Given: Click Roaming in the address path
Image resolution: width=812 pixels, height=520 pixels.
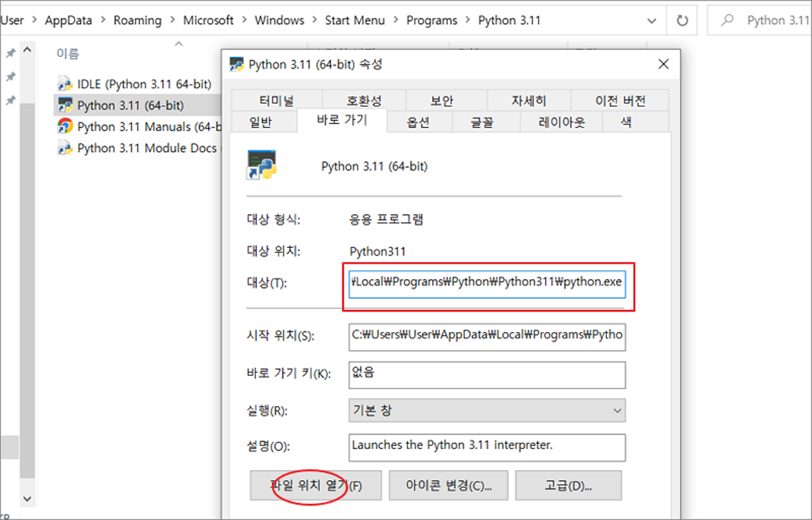Looking at the screenshot, I should point(138,20).
